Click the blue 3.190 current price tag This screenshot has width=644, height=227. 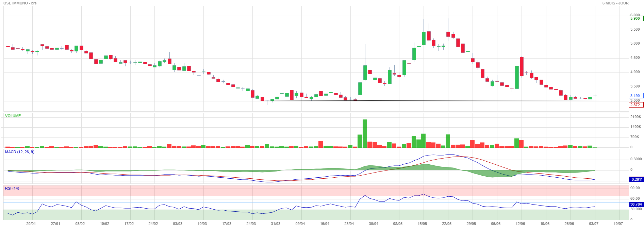click(x=636, y=96)
